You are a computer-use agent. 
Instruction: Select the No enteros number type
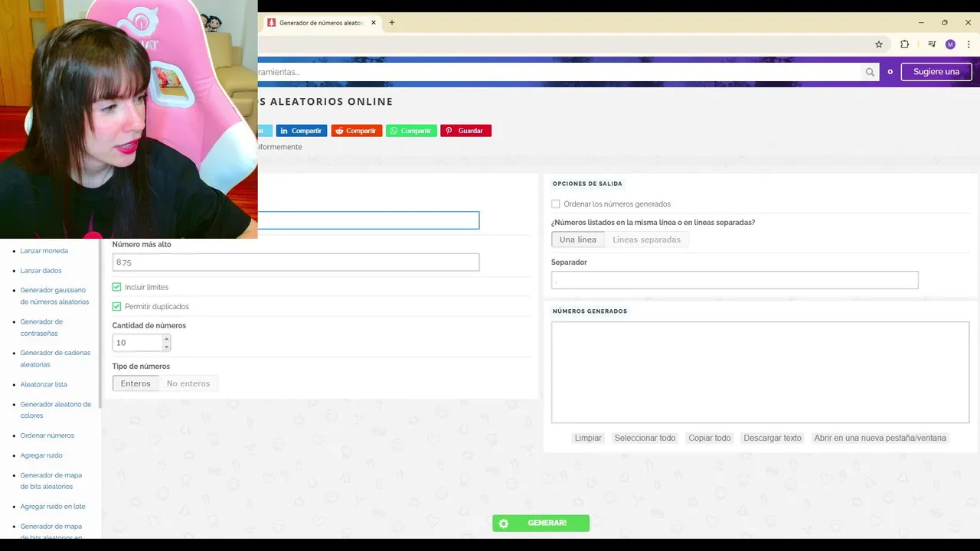188,383
